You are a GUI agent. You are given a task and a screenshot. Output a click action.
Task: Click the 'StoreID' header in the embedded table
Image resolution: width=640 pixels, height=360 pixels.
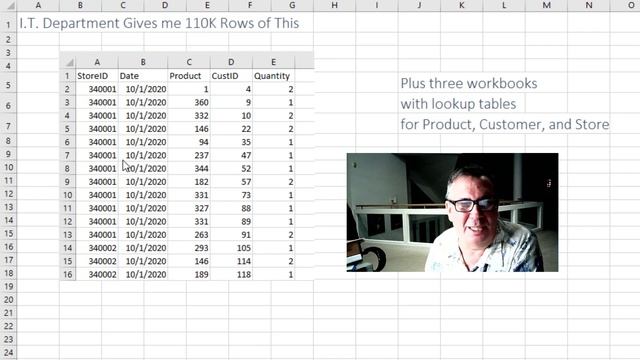pyautogui.click(x=93, y=76)
